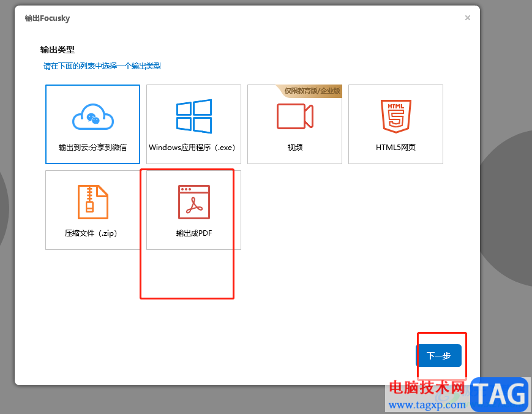
Task: Click the 视频 option label
Action: 295,147
